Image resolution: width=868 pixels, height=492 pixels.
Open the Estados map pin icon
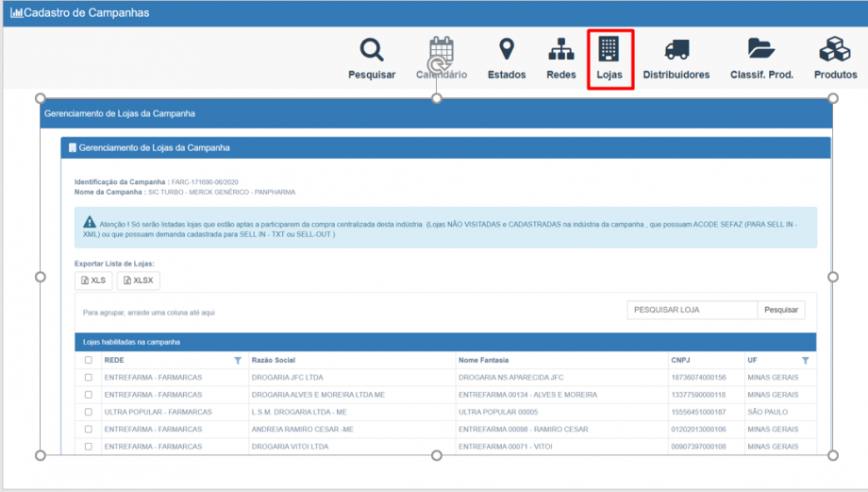click(507, 51)
